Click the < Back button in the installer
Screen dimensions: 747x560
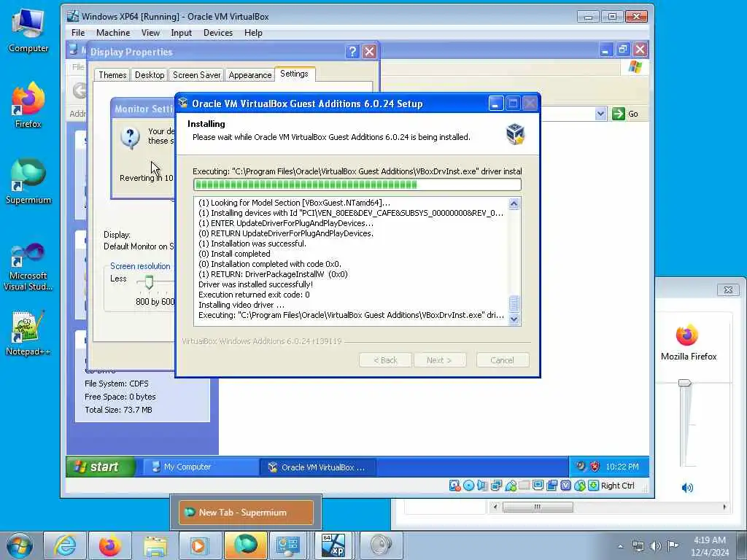(385, 360)
